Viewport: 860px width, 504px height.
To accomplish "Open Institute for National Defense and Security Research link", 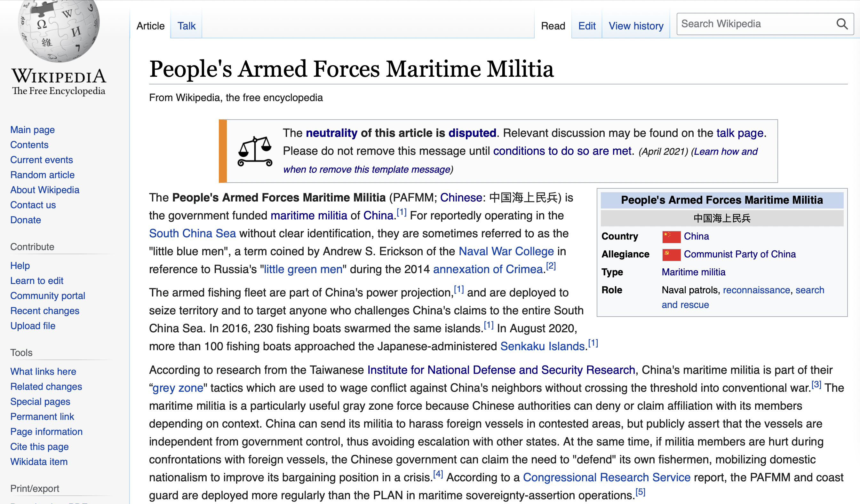I will click(x=501, y=370).
